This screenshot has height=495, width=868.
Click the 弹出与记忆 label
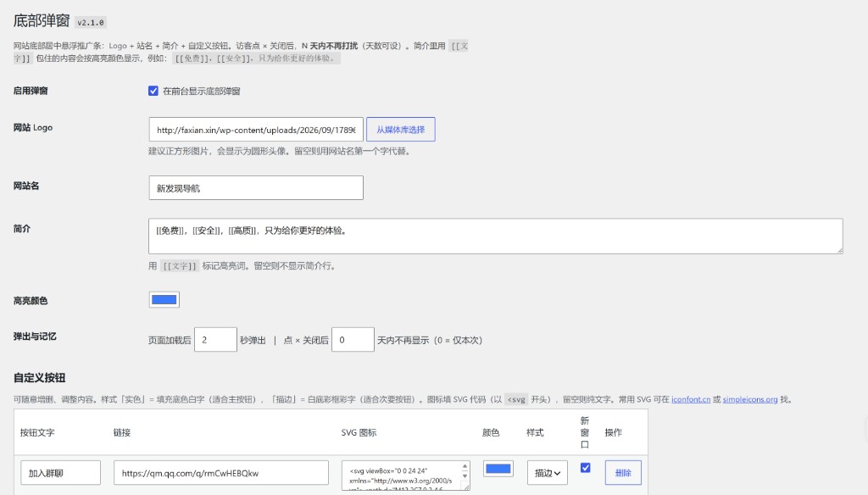point(35,336)
